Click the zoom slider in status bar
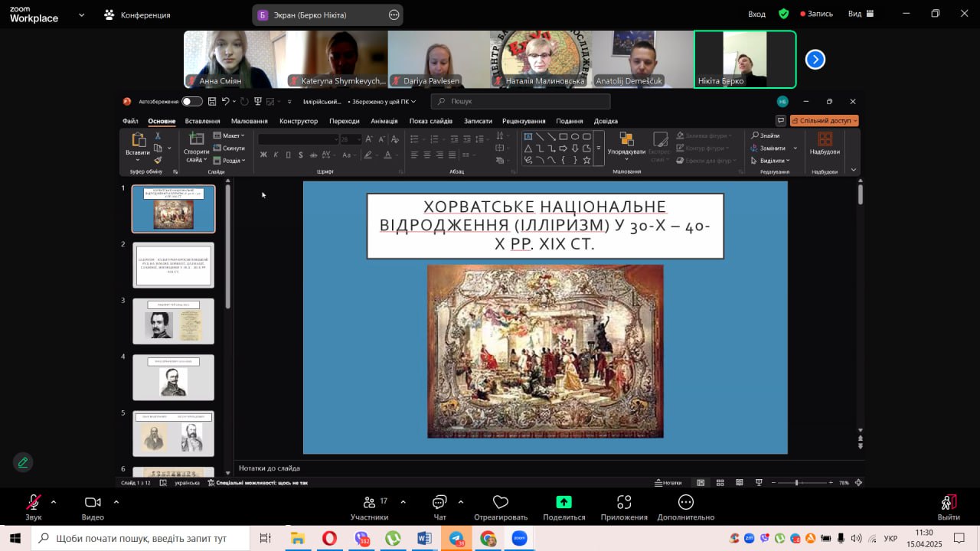The height and width of the screenshot is (551, 980). click(801, 483)
